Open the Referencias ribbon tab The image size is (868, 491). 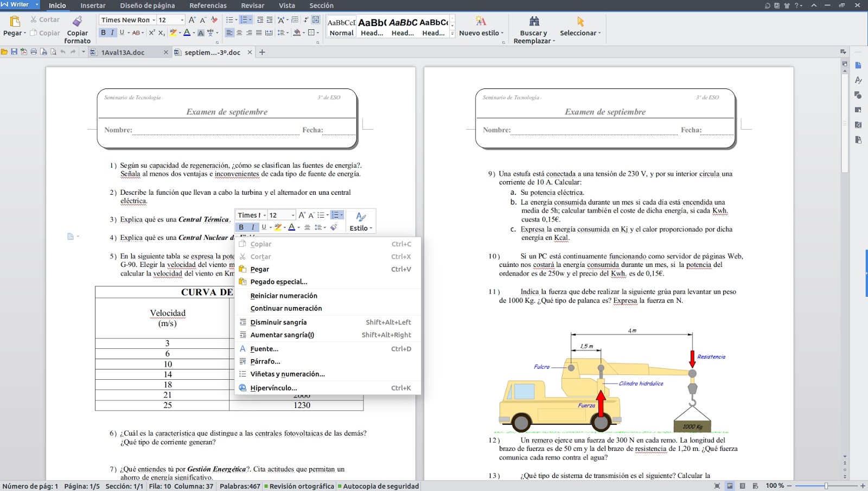coord(208,5)
